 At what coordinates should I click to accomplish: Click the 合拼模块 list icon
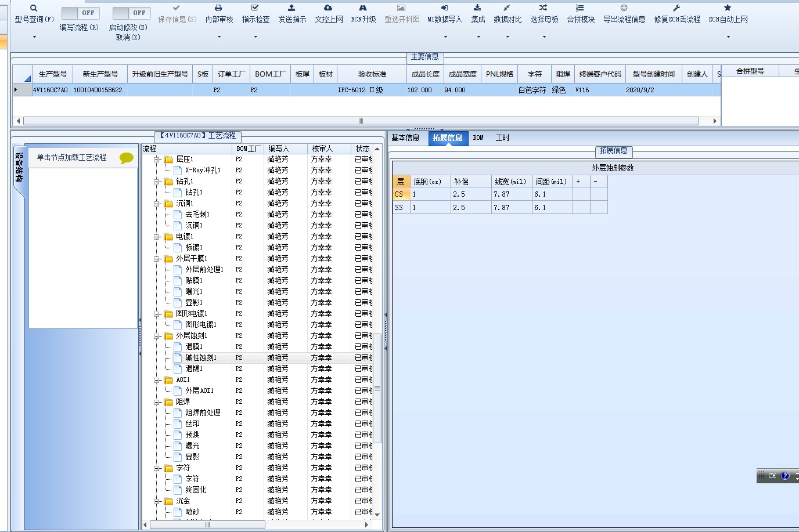(x=580, y=8)
